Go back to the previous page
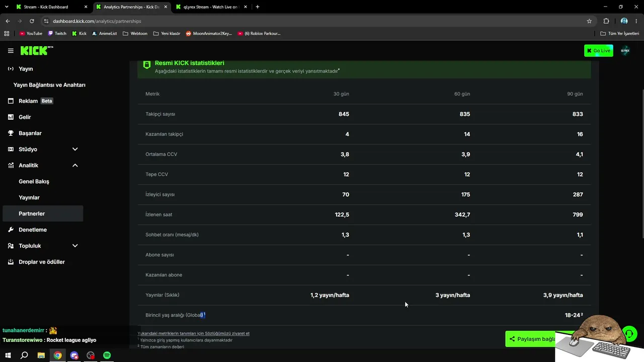The image size is (644, 362). (x=8, y=21)
